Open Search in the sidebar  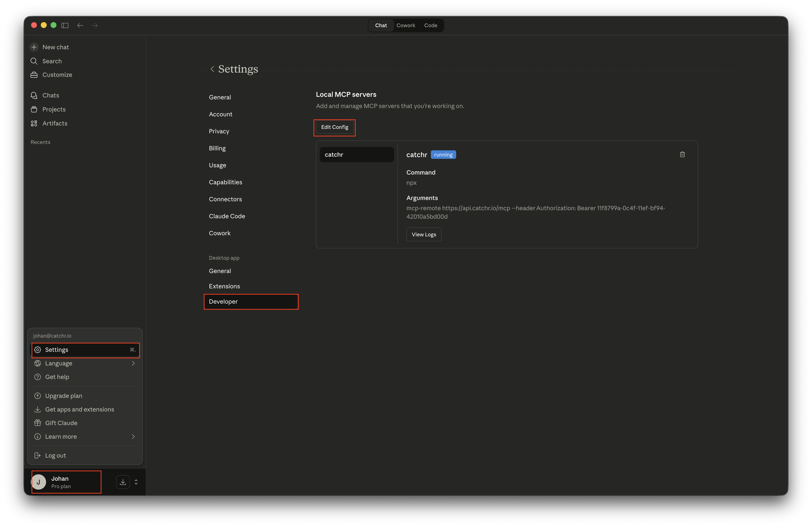(52, 61)
